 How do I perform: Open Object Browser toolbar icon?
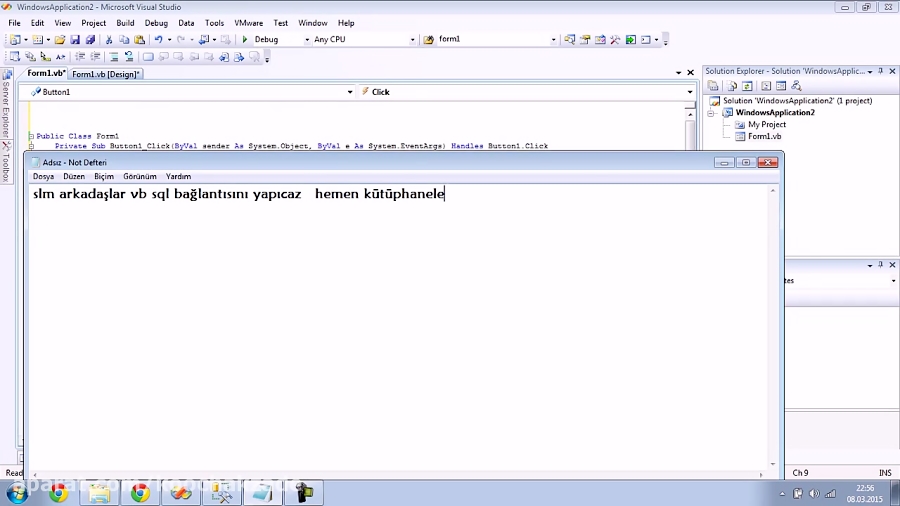(x=600, y=40)
